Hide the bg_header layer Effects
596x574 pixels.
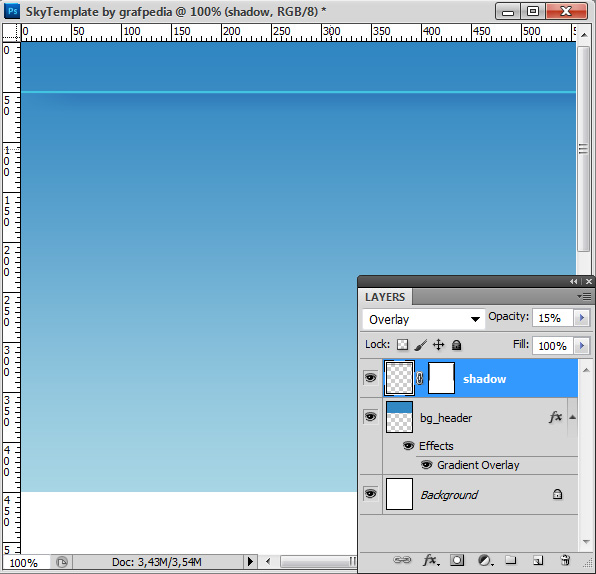[x=408, y=446]
